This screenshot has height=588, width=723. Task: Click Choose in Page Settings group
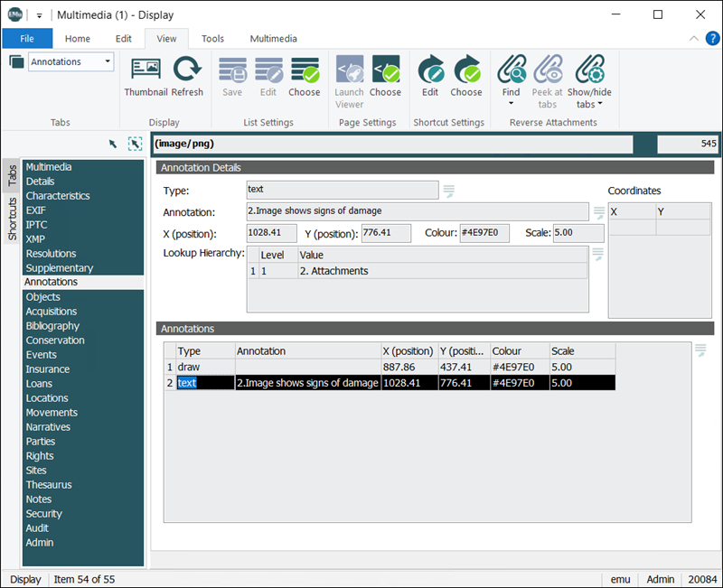[385, 76]
